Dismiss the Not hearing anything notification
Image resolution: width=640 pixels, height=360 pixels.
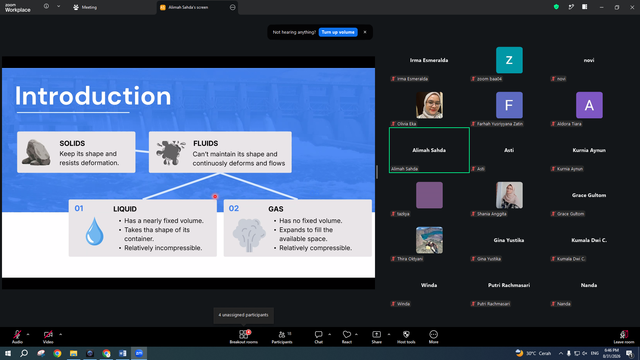[x=365, y=32]
